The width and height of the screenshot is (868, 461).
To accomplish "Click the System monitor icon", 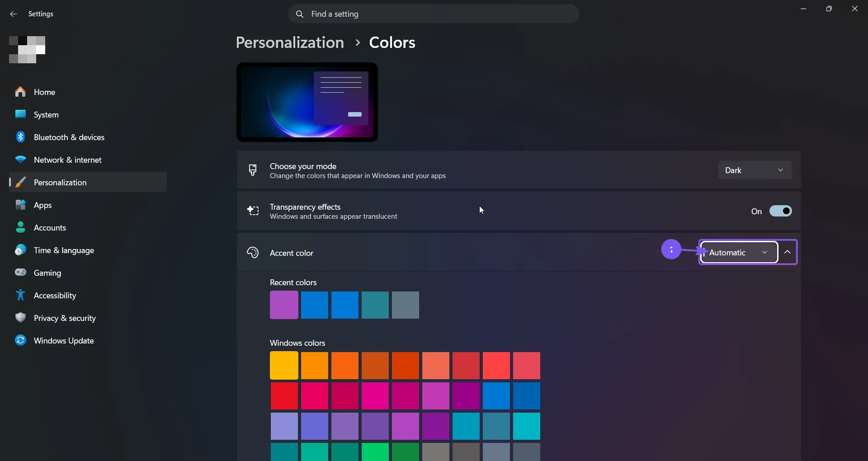I will pyautogui.click(x=20, y=114).
